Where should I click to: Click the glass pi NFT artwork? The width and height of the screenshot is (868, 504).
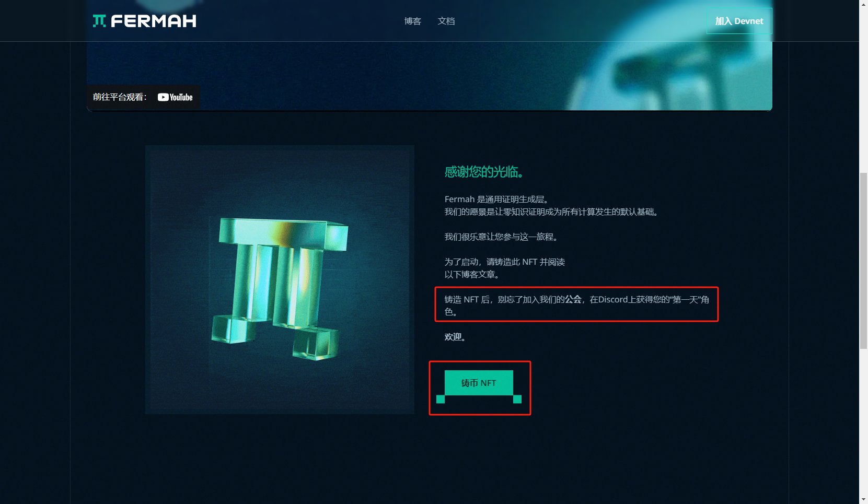[280, 279]
